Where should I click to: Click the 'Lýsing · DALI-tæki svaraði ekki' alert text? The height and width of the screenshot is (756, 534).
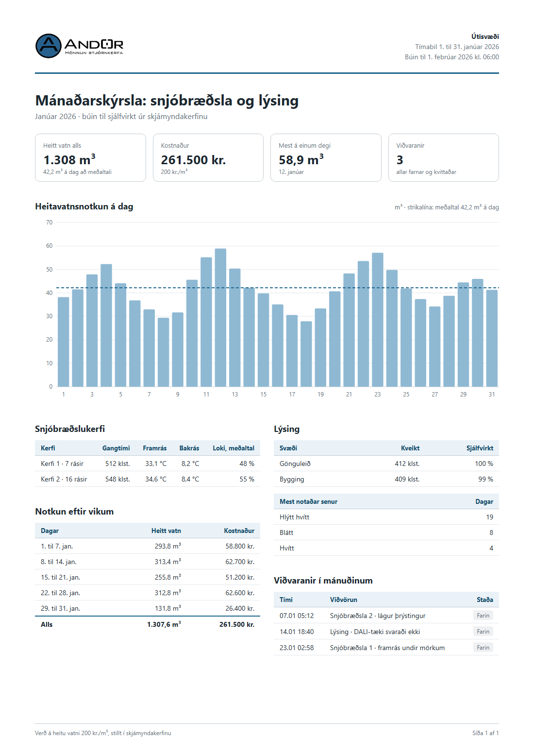(375, 632)
